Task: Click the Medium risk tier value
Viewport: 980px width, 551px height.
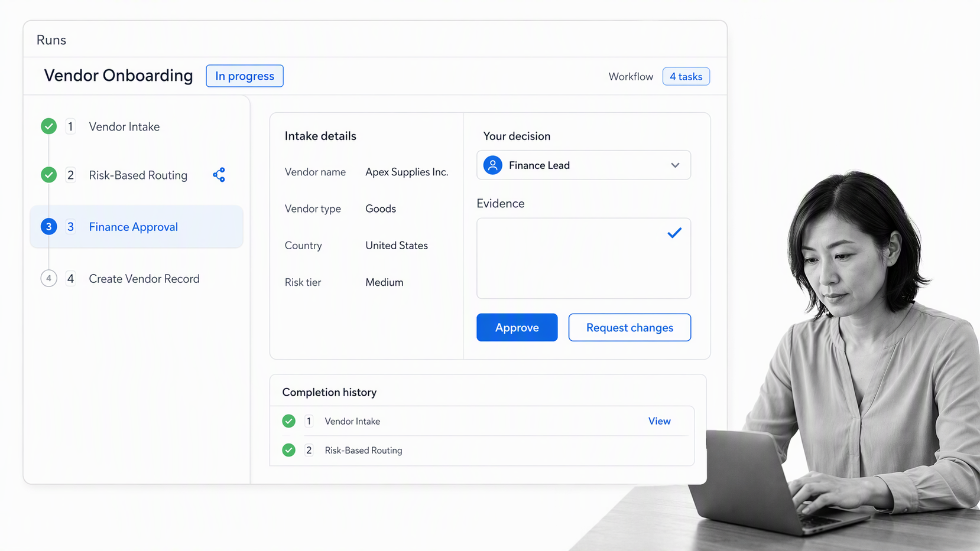Action: click(384, 282)
